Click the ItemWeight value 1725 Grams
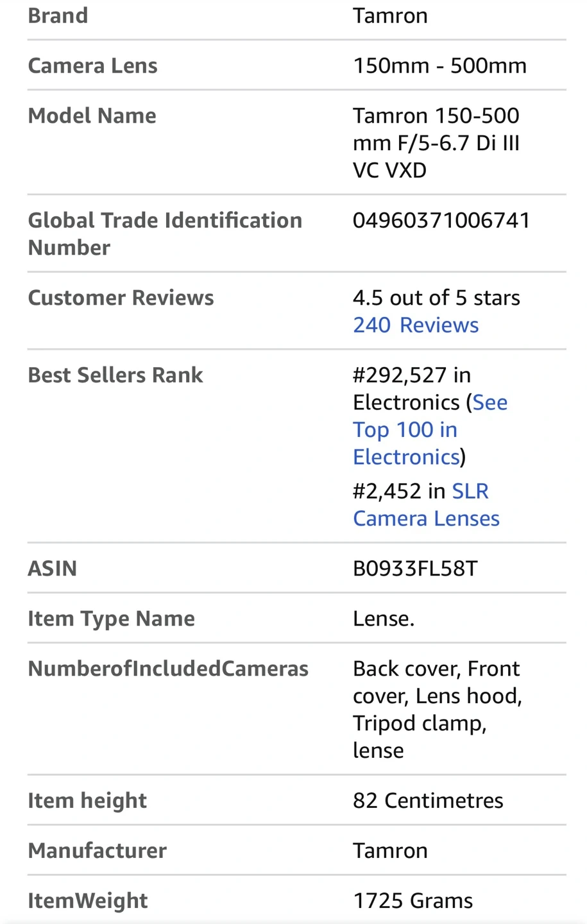Screen dimensions: 587x924 pyautogui.click(x=413, y=901)
